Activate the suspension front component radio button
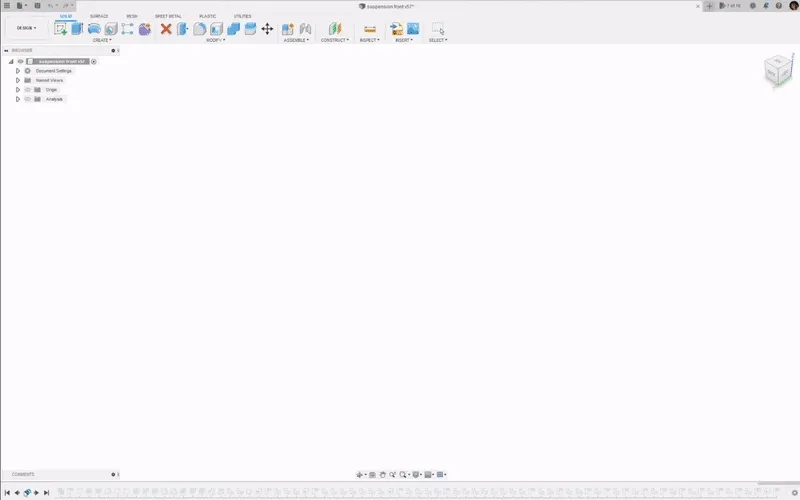 [94, 61]
